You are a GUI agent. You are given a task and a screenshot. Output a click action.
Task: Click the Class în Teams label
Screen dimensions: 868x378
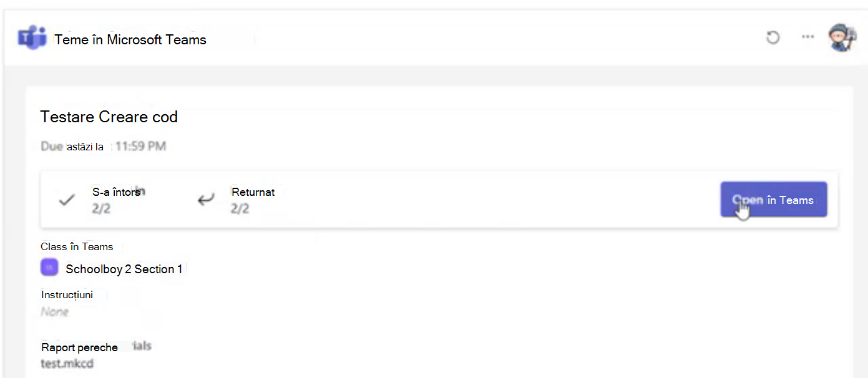click(x=77, y=246)
